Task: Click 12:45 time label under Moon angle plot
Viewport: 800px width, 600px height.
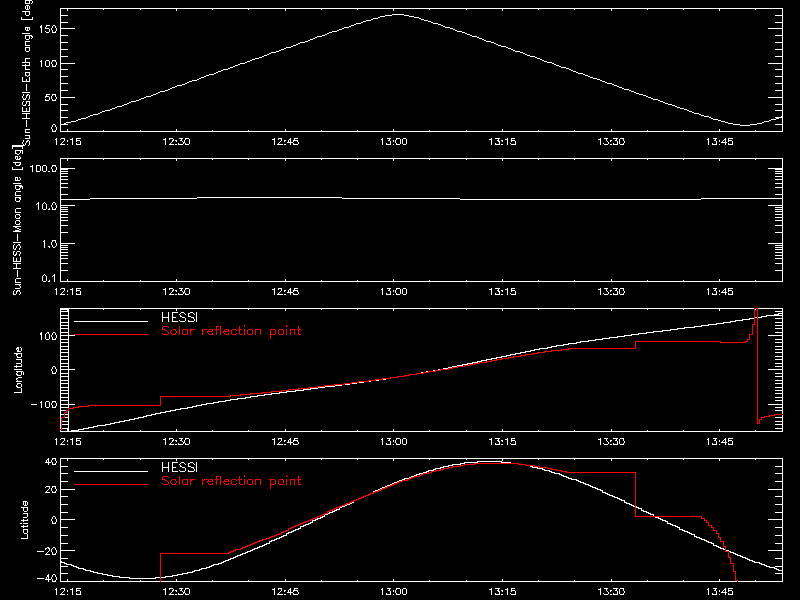Action: click(x=285, y=291)
